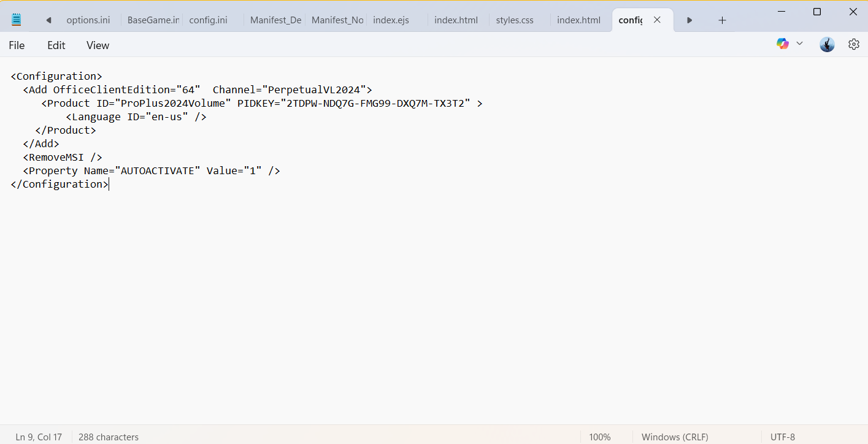Click Windows (CRLF) line ending indicator
The width and height of the screenshot is (868, 444).
pyautogui.click(x=675, y=437)
